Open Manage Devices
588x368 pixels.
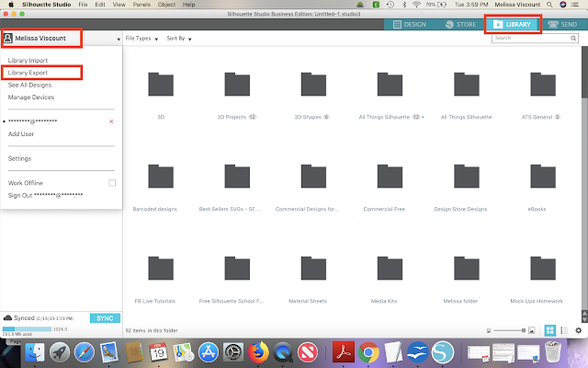[x=31, y=98]
